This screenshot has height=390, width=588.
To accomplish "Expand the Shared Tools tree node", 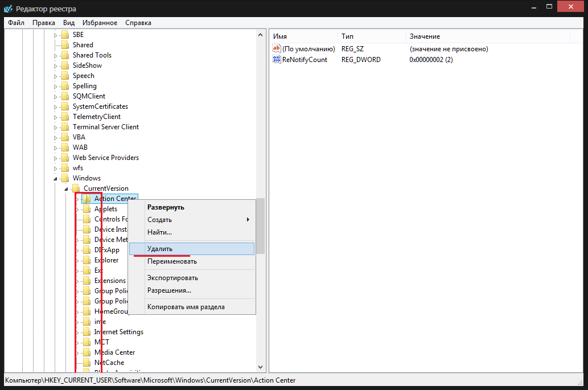I will click(56, 56).
